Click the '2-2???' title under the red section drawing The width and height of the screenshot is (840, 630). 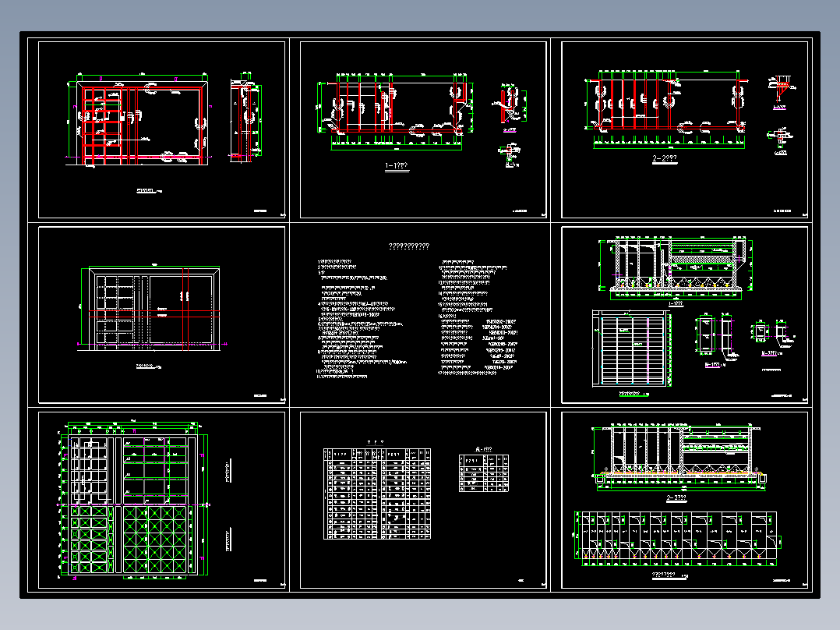coord(665,159)
